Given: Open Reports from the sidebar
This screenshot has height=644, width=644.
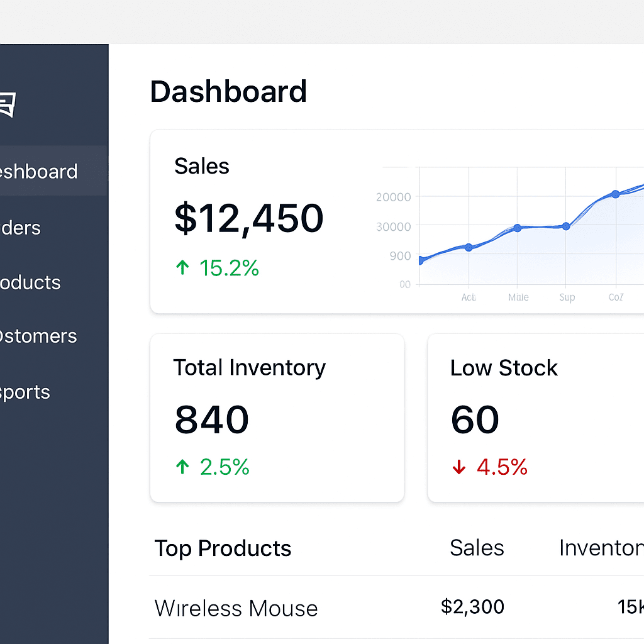Looking at the screenshot, I should (25, 392).
